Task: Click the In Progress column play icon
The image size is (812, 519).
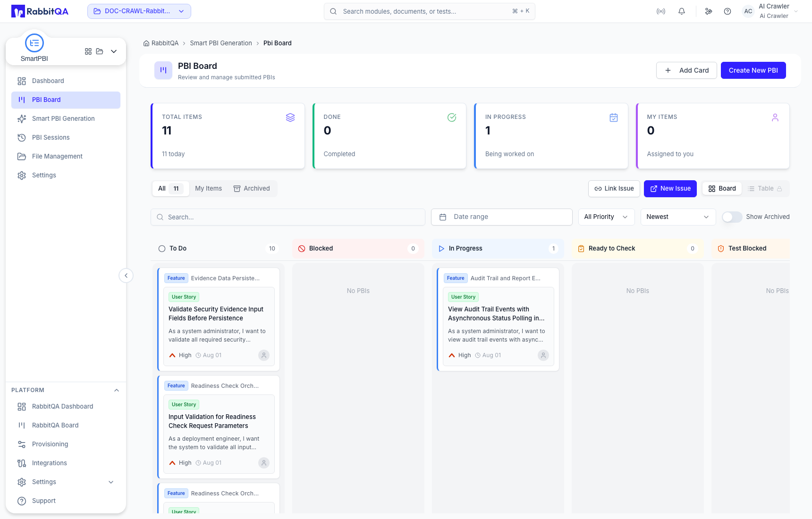Action: [x=441, y=249]
